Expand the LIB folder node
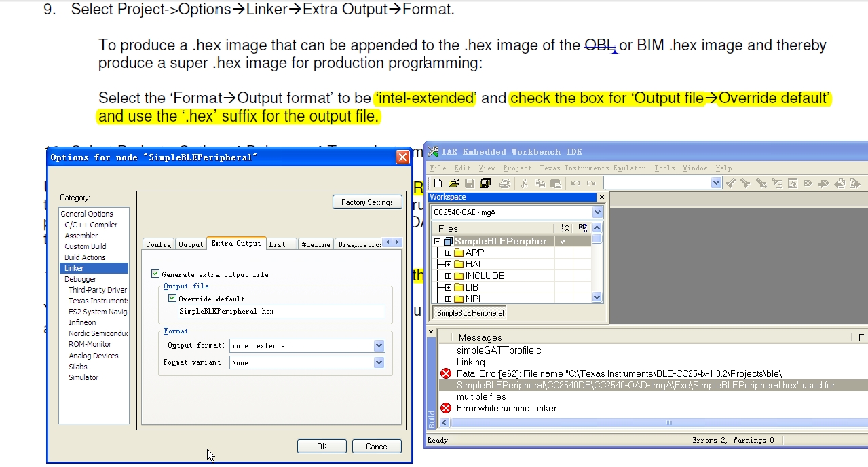 click(x=448, y=287)
